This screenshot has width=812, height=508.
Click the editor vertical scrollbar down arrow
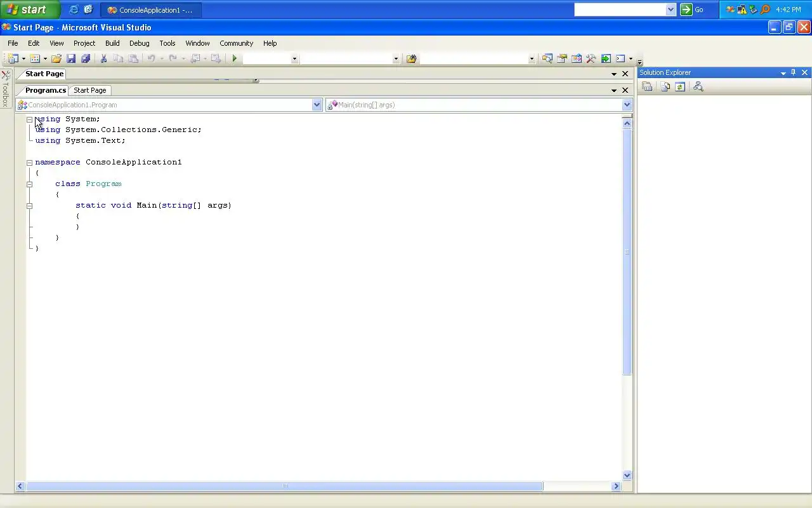point(627,475)
